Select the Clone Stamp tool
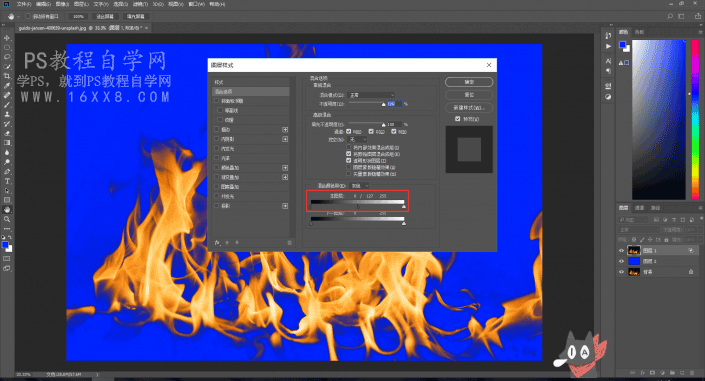 point(7,114)
